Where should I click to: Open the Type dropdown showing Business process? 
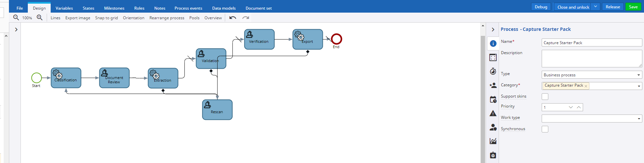(592, 75)
